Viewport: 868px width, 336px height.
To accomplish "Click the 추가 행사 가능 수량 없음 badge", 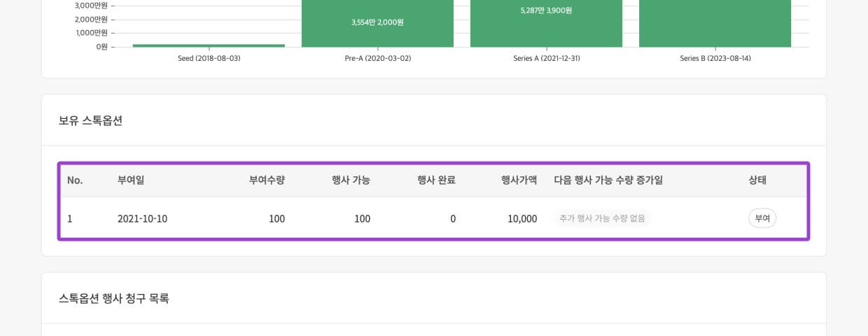I will coord(602,218).
